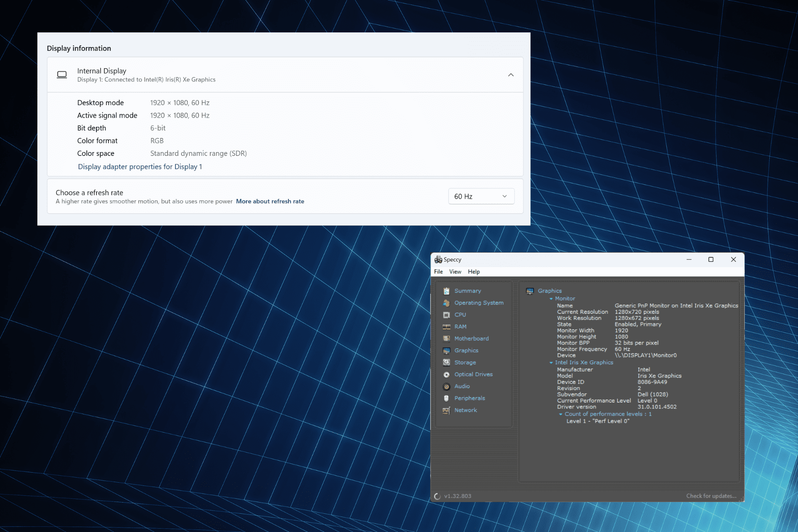Viewport: 798px width, 532px height.
Task: Expand the Internal Display section chevron
Action: coord(511,75)
